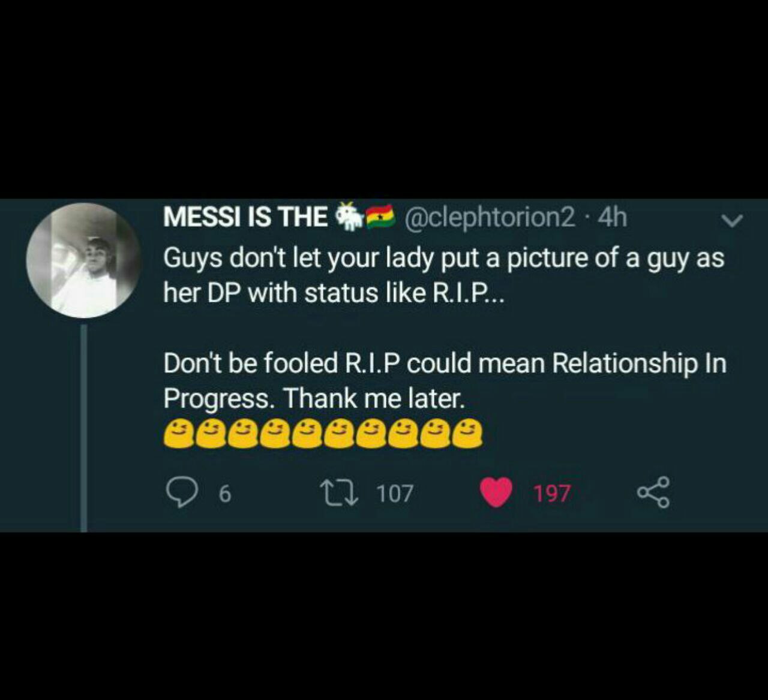Click the reply count 6
This screenshot has width=768, height=700.
pyautogui.click(x=224, y=494)
